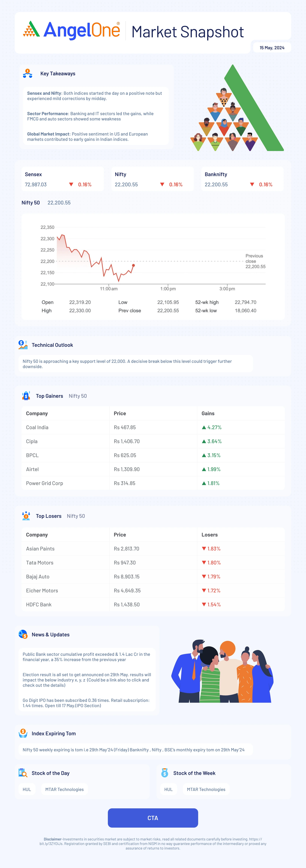Click the Technical Outlook support level text
Screen dimensions: 306x868
click(x=127, y=364)
